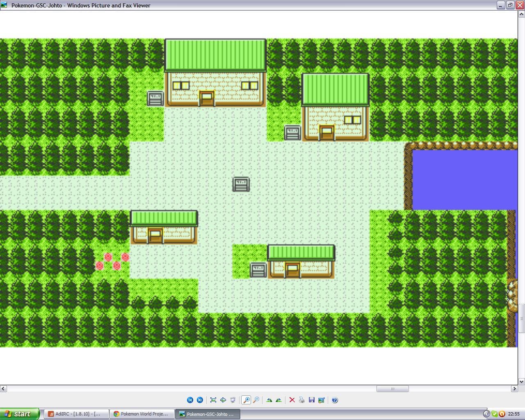Expand hidden system tray icons

pyautogui.click(x=486, y=414)
